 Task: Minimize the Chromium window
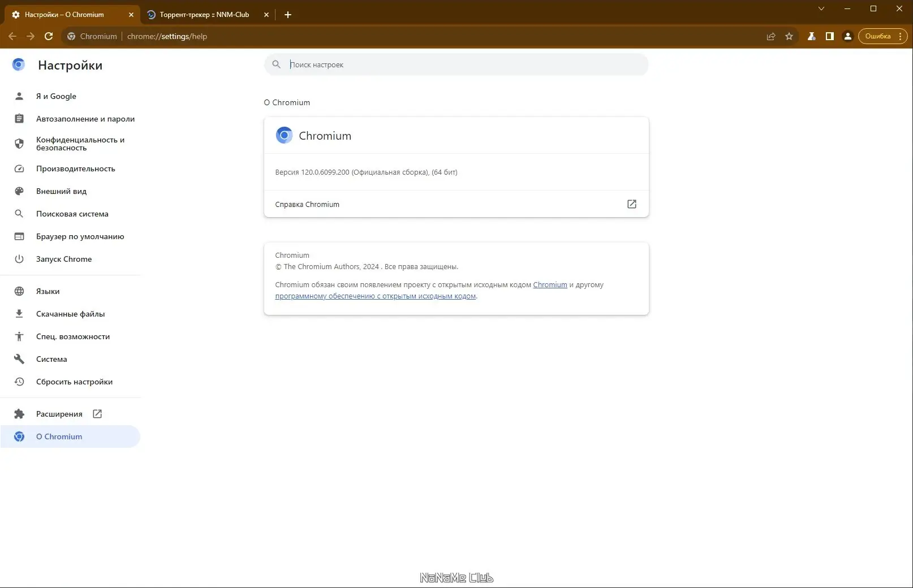tap(847, 8)
